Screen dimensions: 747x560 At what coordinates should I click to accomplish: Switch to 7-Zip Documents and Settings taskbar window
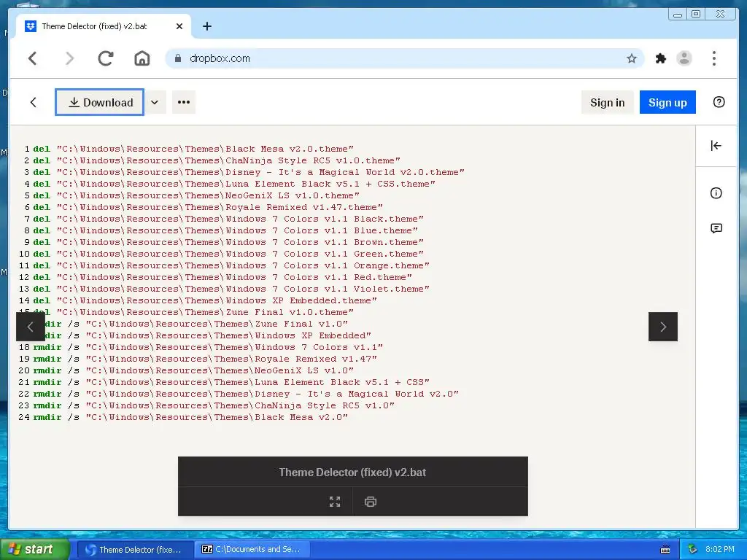click(252, 550)
